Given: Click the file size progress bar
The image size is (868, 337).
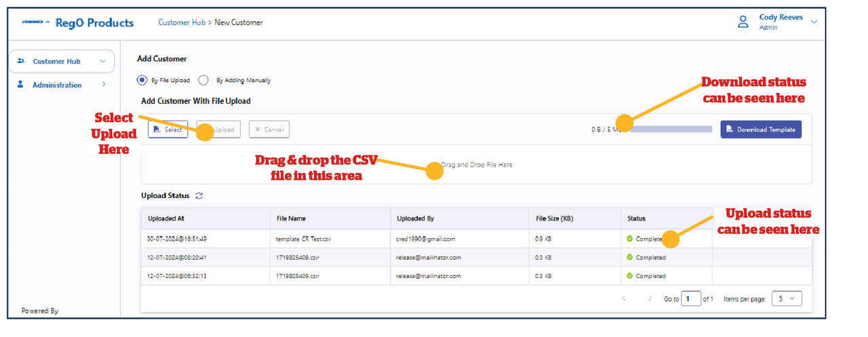Looking at the screenshot, I should tap(671, 130).
